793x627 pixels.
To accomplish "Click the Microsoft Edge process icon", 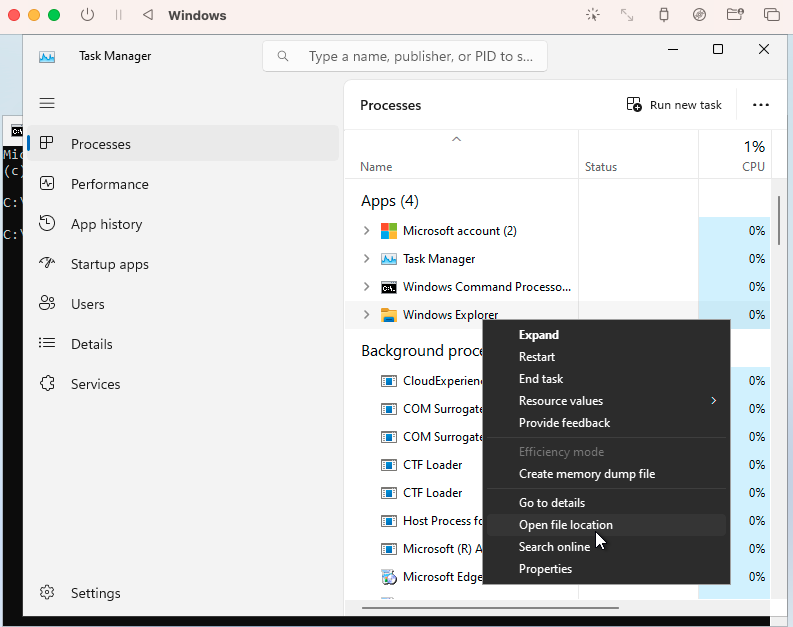I will click(388, 577).
